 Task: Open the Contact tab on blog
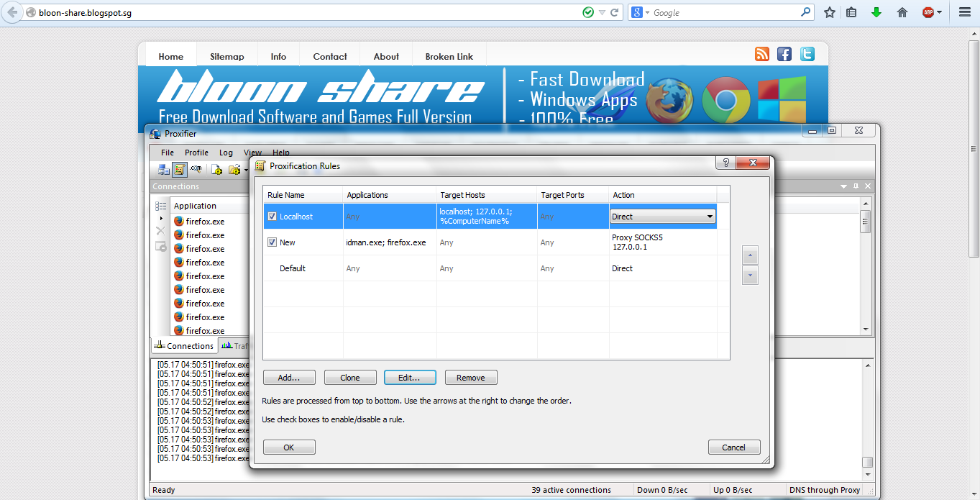pyautogui.click(x=330, y=56)
